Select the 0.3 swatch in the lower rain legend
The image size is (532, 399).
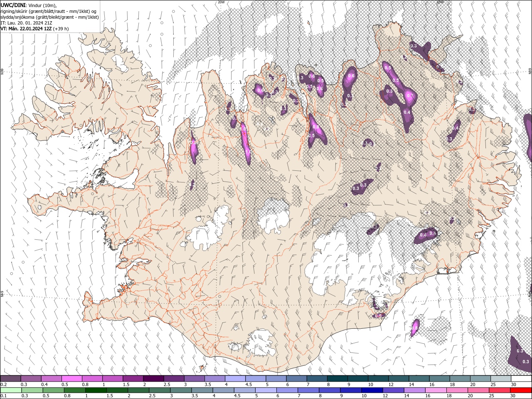32,390
